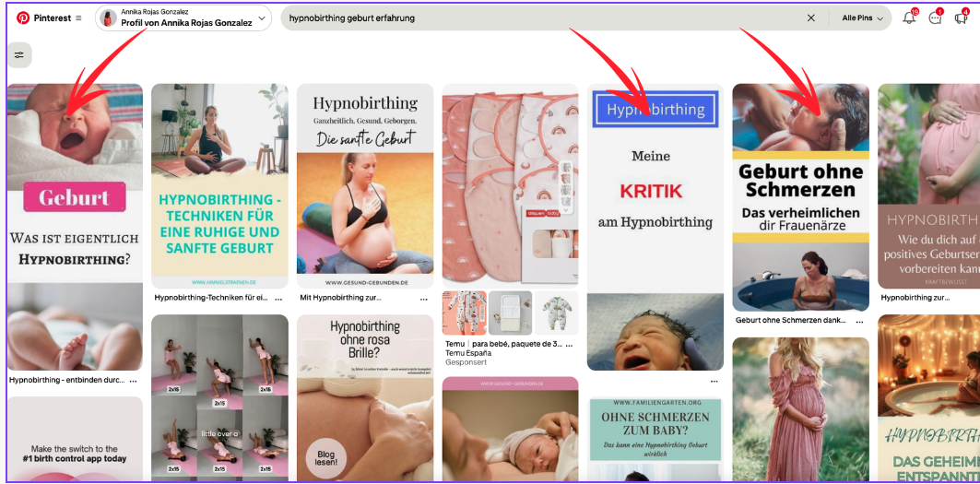The image size is (980, 484).
Task: Open the Hypnobirthing Techniken für ruhige Geburt pin
Action: click(x=220, y=185)
